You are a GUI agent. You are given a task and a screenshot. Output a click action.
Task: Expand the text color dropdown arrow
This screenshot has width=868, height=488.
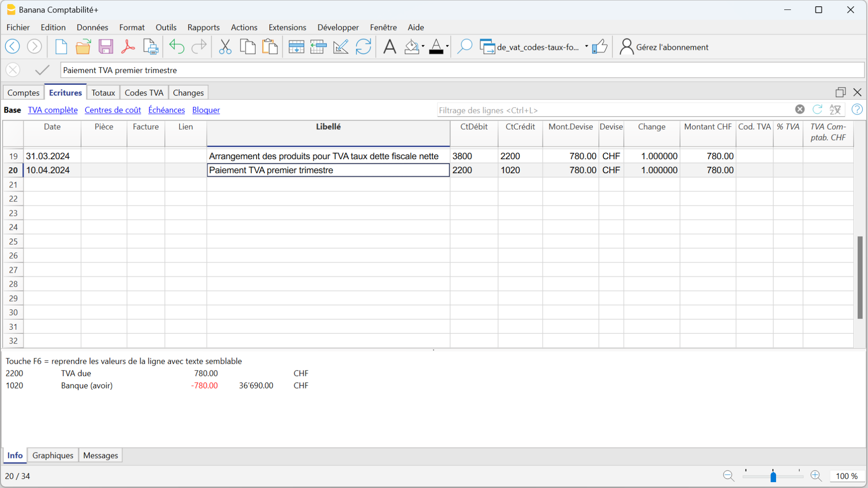tap(447, 47)
